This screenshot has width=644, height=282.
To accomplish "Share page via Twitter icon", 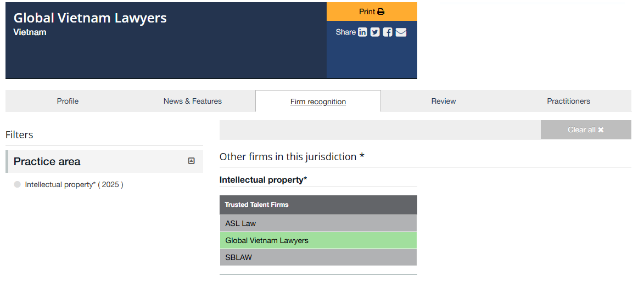I will pos(375,32).
